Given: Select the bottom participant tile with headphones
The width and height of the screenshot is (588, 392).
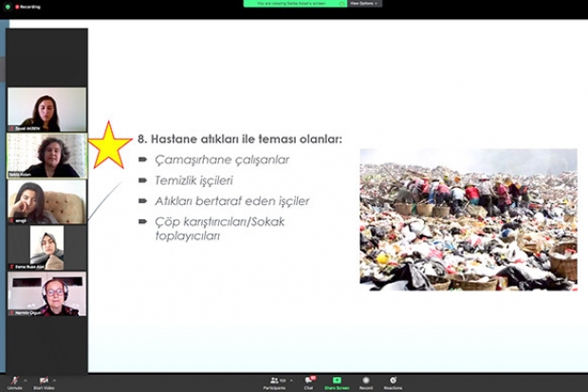Looking at the screenshot, I should click(46, 293).
